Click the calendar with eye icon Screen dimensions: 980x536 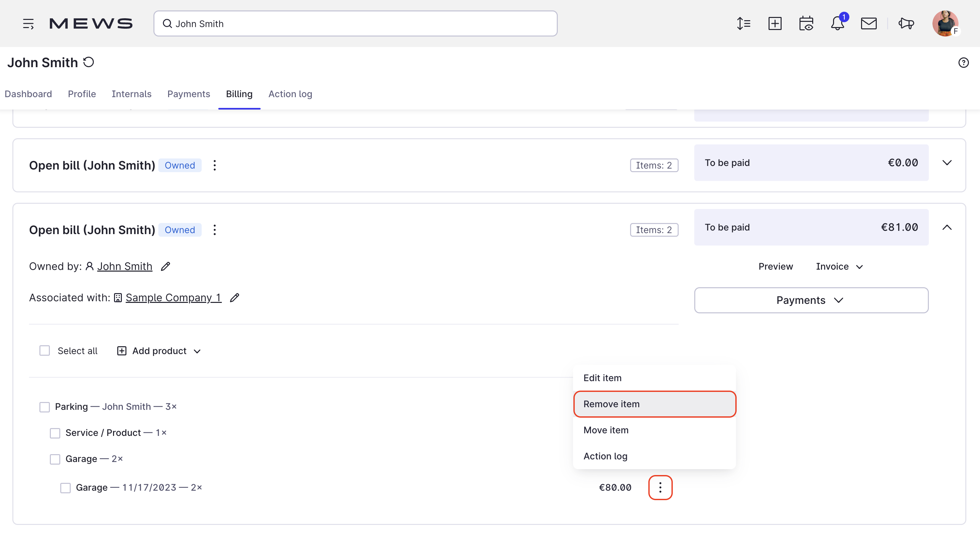(x=806, y=23)
